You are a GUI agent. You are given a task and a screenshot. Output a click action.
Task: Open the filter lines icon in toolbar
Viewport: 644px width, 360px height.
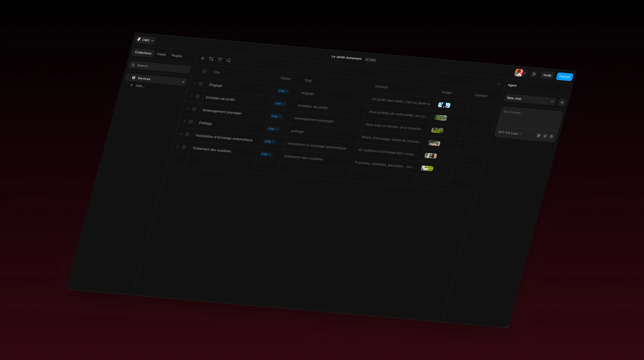click(220, 60)
